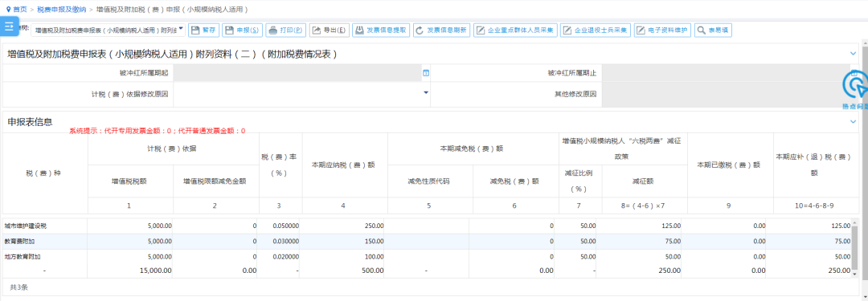
Task: Refresh invoice info with 发票信息刷新
Action: 441,31
